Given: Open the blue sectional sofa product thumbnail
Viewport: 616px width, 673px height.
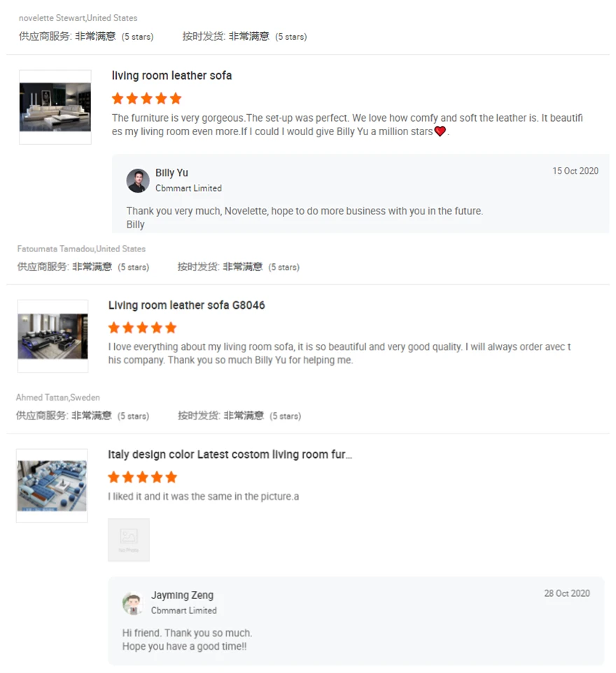Looking at the screenshot, I should [52, 485].
